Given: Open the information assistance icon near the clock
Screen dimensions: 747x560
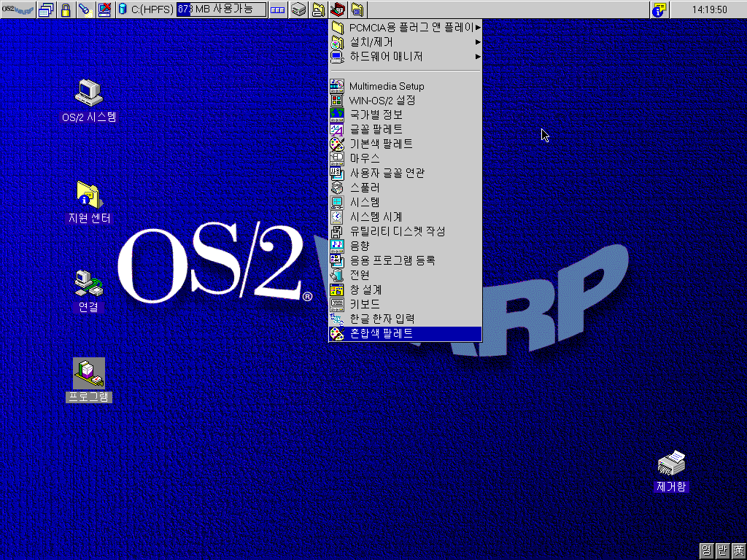Looking at the screenshot, I should pos(659,9).
